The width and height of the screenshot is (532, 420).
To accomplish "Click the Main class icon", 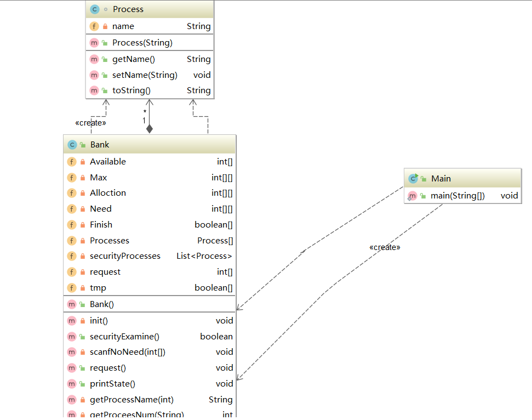I will click(x=413, y=178).
